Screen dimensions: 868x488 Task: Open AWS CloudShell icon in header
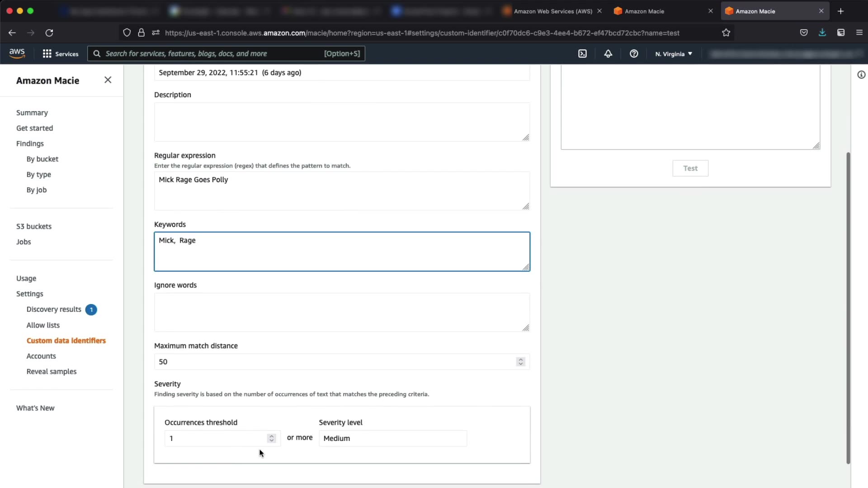pyautogui.click(x=582, y=54)
